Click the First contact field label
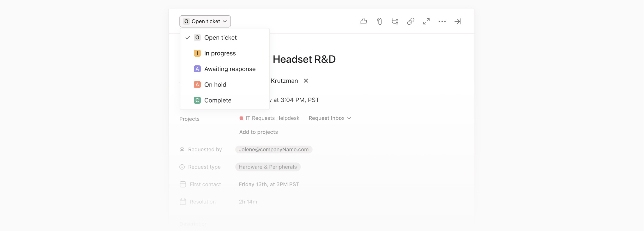The width and height of the screenshot is (644, 231). click(x=205, y=184)
